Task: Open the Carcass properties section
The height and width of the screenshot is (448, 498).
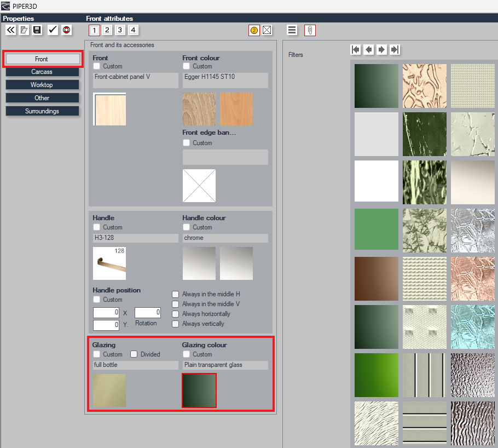Action: (42, 72)
